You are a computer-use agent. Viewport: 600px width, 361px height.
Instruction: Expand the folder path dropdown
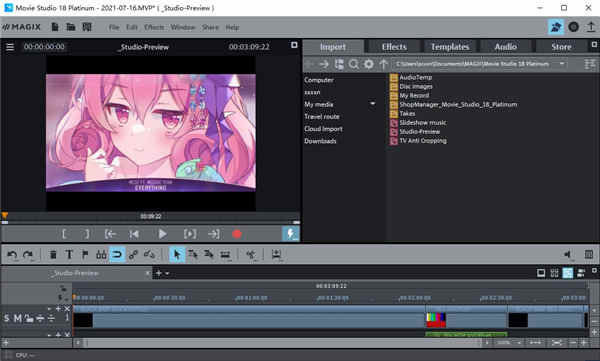click(x=562, y=64)
